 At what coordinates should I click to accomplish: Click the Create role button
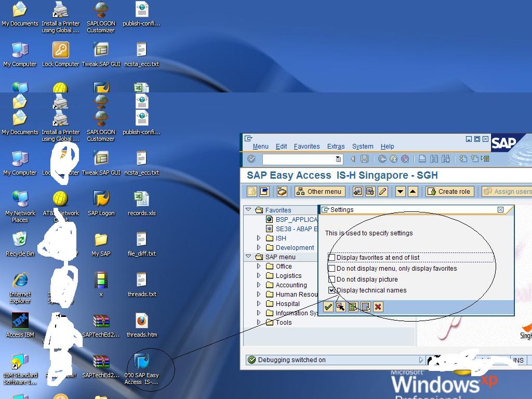(449, 191)
